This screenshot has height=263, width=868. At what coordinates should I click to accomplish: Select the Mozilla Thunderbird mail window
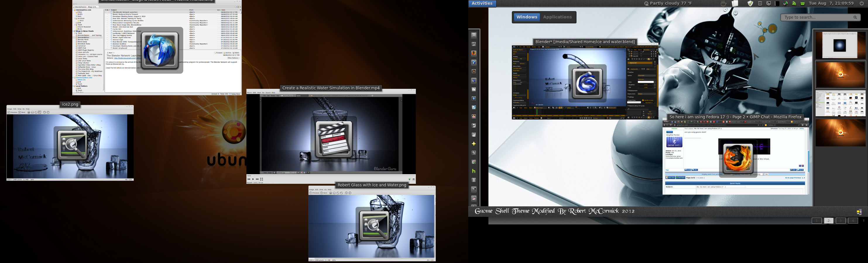[157, 47]
